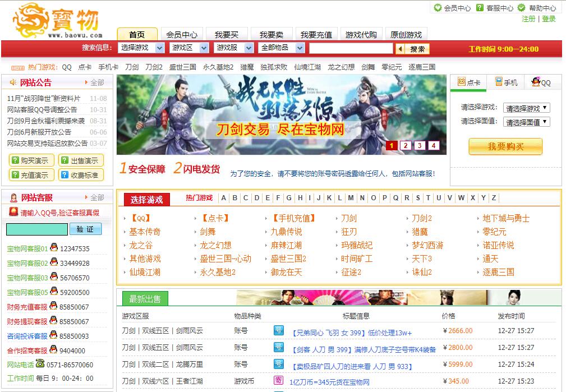Click the QQ penguin icon for 宝物网客服02

pyautogui.click(x=54, y=262)
